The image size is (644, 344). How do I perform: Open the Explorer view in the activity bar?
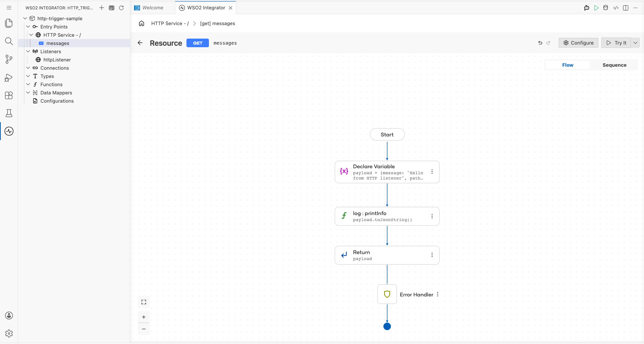(x=9, y=23)
